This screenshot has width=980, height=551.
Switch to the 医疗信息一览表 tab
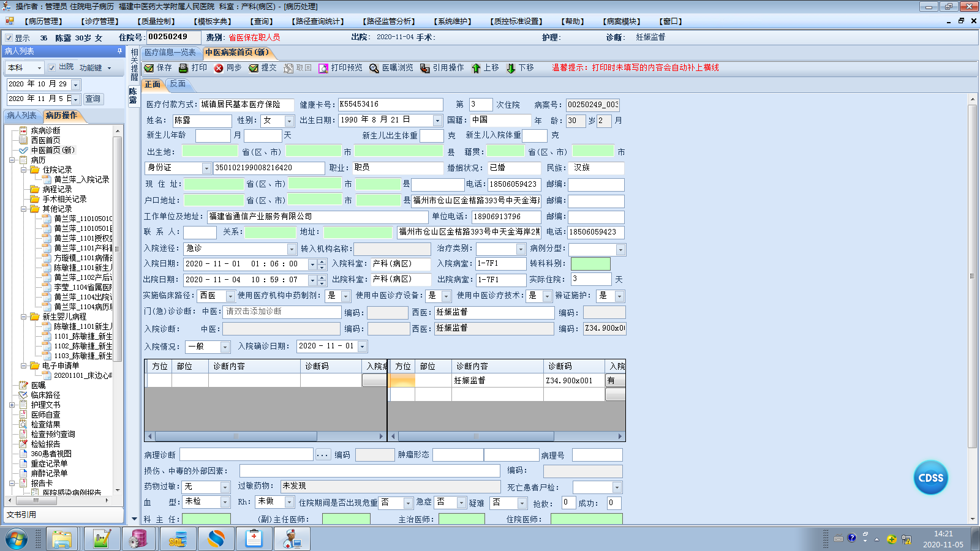click(x=170, y=53)
